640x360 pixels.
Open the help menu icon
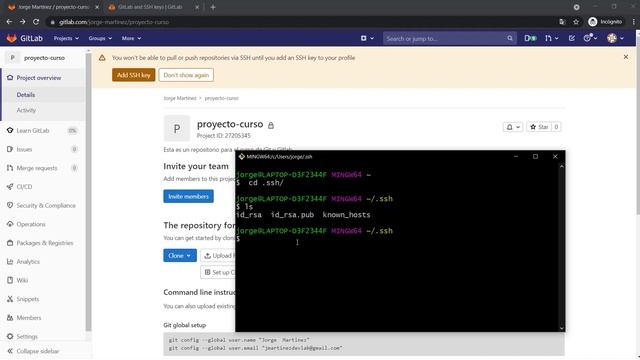tap(590, 38)
